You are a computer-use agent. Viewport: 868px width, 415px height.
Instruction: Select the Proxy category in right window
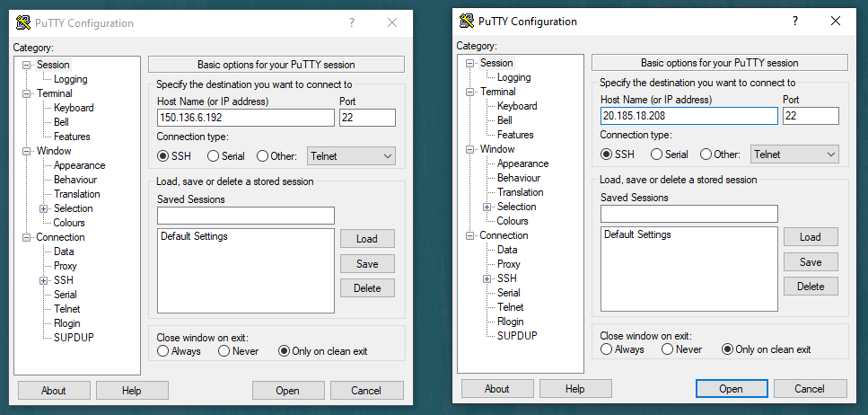tap(508, 264)
